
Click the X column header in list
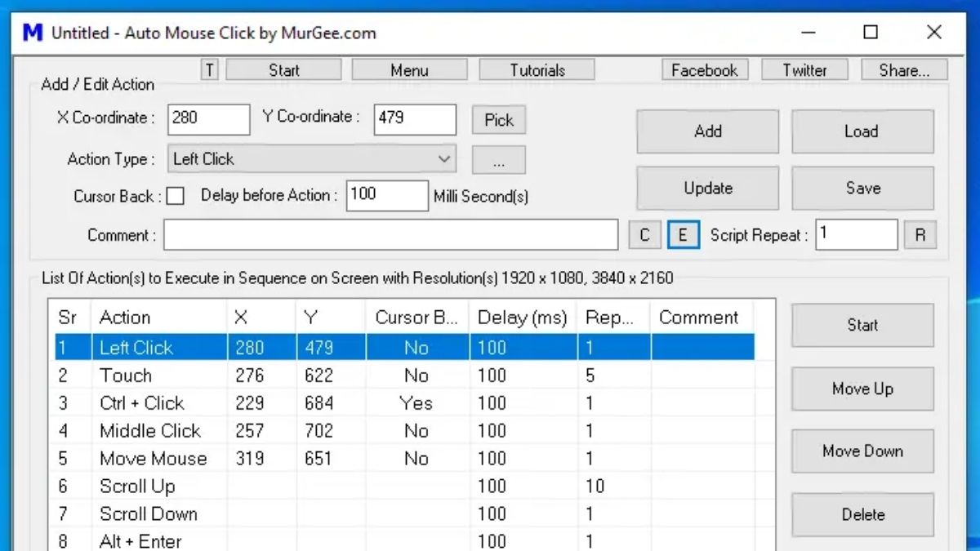coord(261,318)
